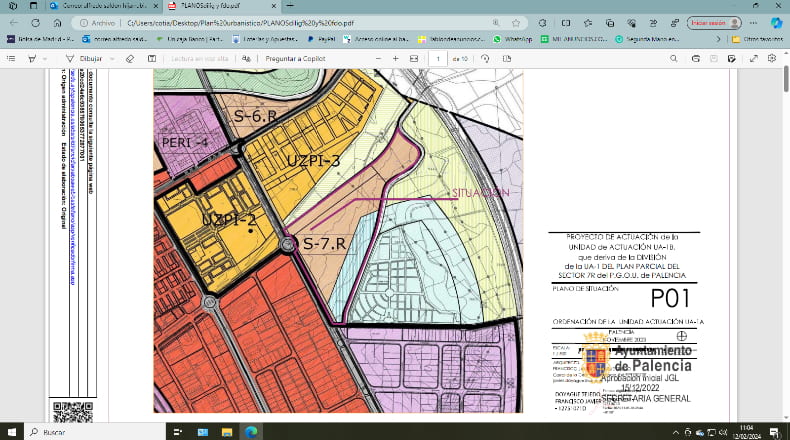Screen dimensions: 790x440
Task: Rotate the PDF page
Action: click(485, 59)
